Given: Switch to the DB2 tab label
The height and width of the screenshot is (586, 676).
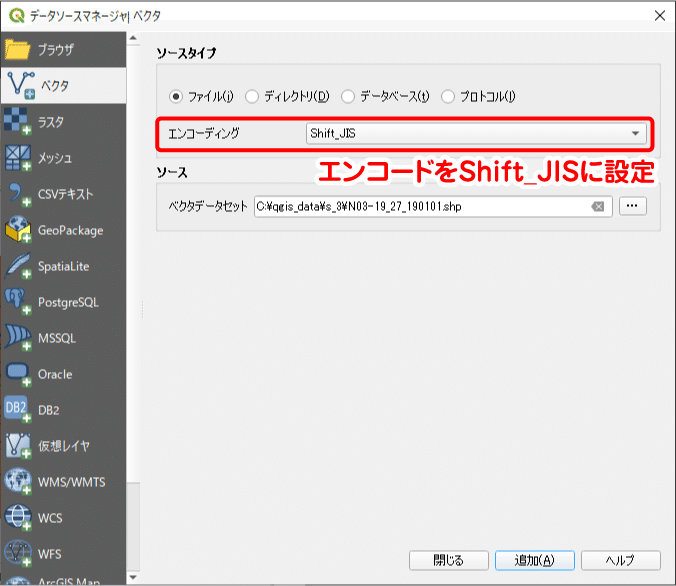Looking at the screenshot, I should pos(49,410).
